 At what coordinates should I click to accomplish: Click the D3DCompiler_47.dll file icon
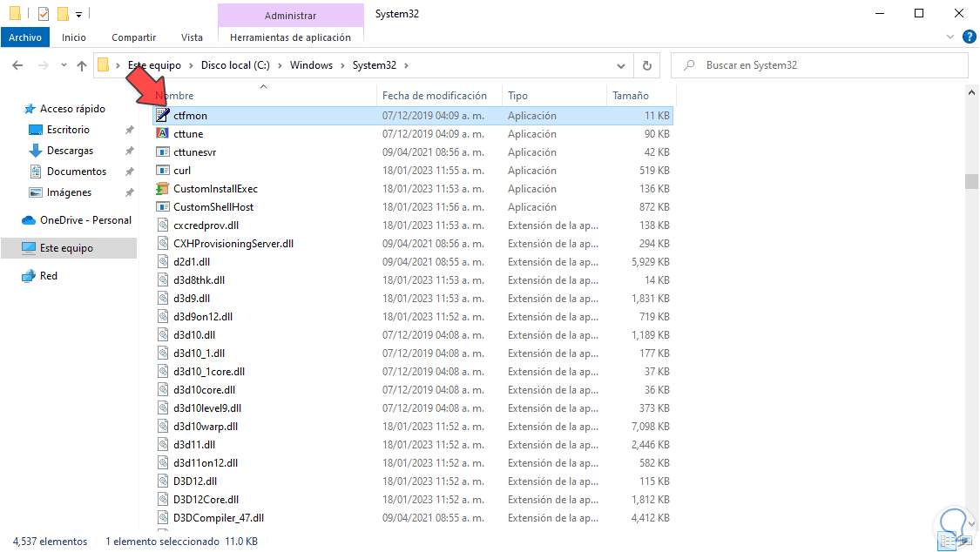[x=163, y=518]
